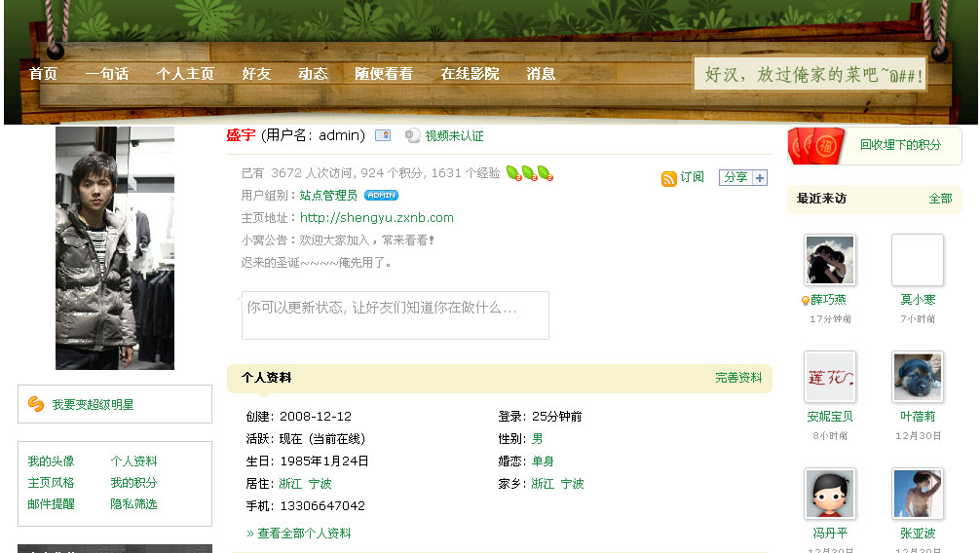This screenshot has width=980, height=553.
Task: Open the 视频未认证 video verification link
Action: (454, 135)
